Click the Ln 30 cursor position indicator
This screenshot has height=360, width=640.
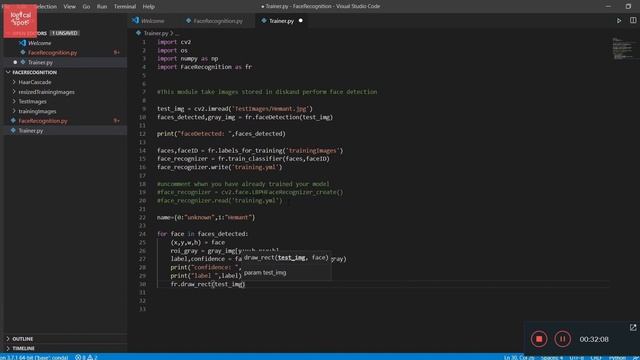(519, 358)
